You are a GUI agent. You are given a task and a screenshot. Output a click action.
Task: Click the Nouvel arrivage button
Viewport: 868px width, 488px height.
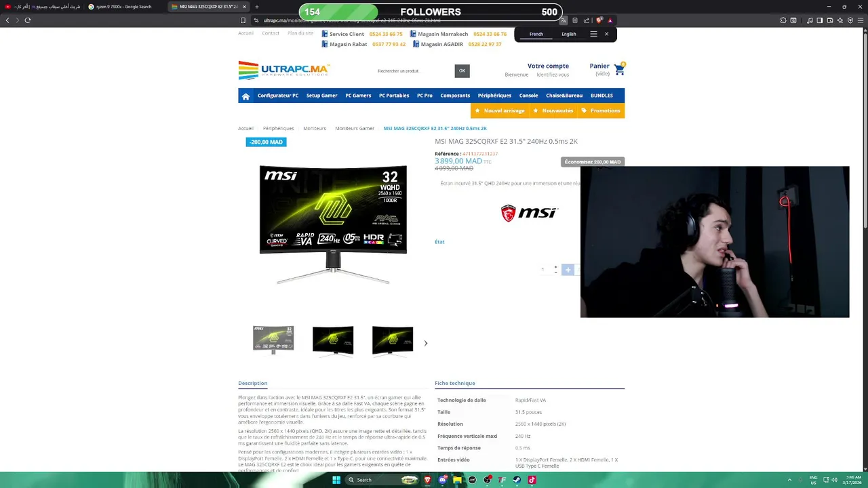499,110
